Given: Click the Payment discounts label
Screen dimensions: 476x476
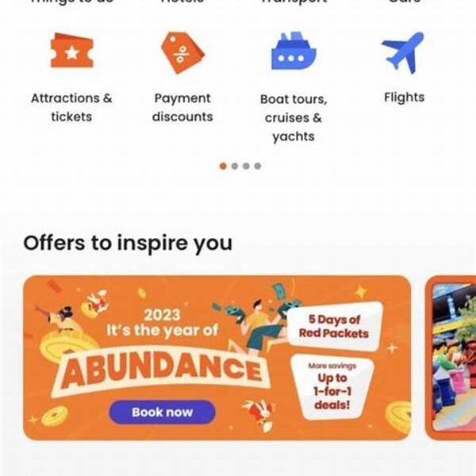Looking at the screenshot, I should [x=182, y=107].
